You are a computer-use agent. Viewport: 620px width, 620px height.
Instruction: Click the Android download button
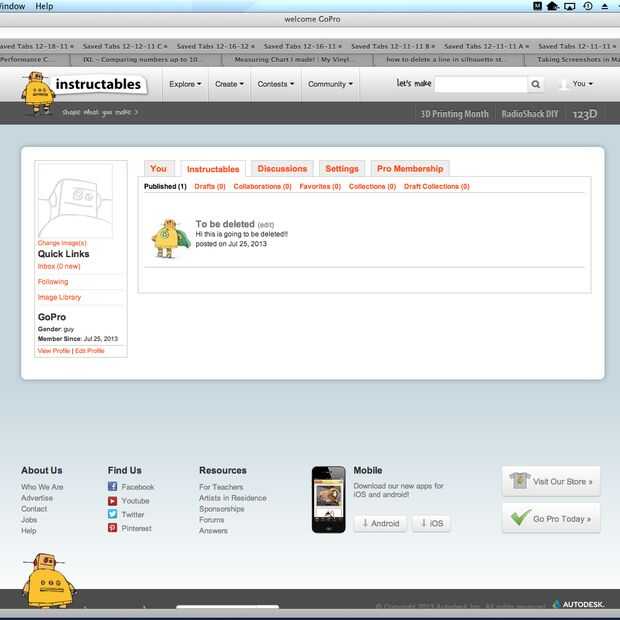tap(380, 523)
